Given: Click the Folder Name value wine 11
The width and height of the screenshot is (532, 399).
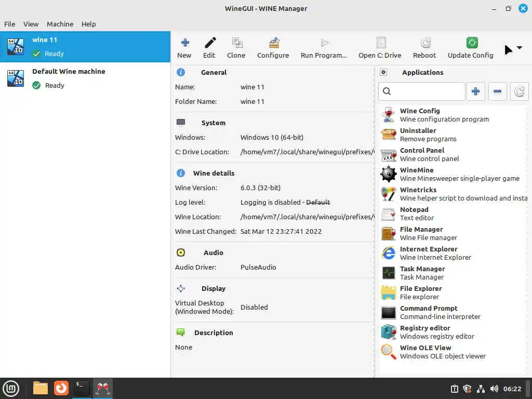Looking at the screenshot, I should (252, 101).
